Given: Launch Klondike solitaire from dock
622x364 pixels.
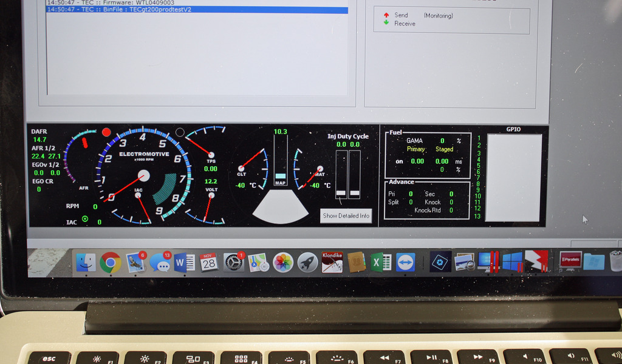Looking at the screenshot, I should pyautogui.click(x=332, y=262).
